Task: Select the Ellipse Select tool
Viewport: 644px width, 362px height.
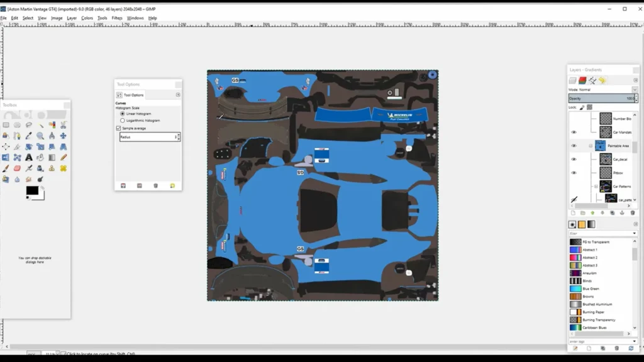Action: point(17,125)
